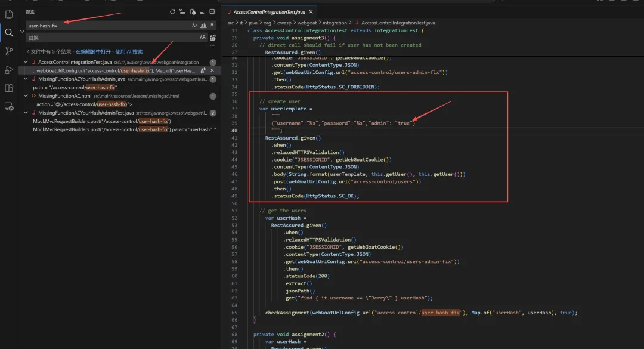Collapse MissingFunctionAC.html result group
Viewport: 644px width, 349px height.
[26, 96]
